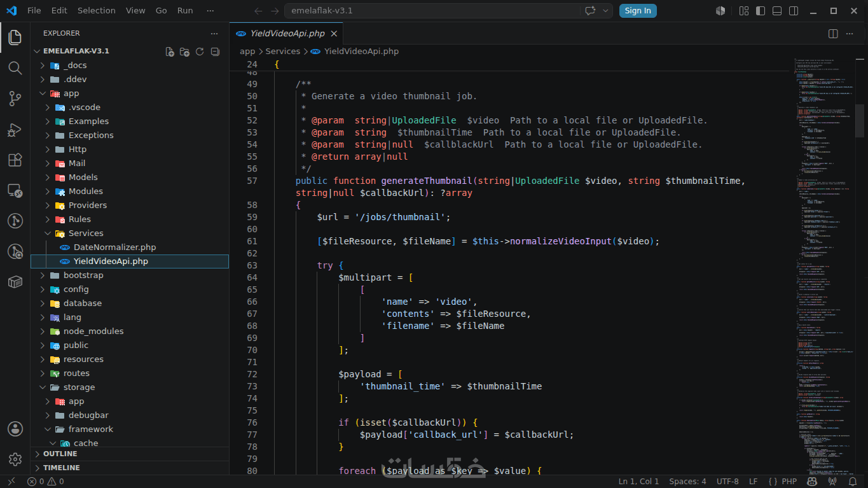Open the chat dropdown arrow in title bar
The height and width of the screenshot is (488, 868).
[606, 11]
